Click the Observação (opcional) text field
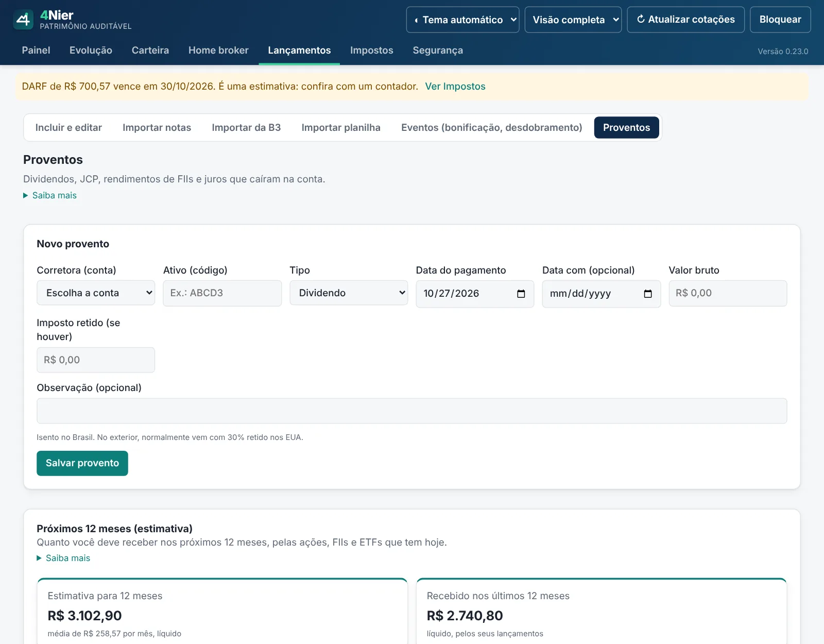 tap(412, 411)
